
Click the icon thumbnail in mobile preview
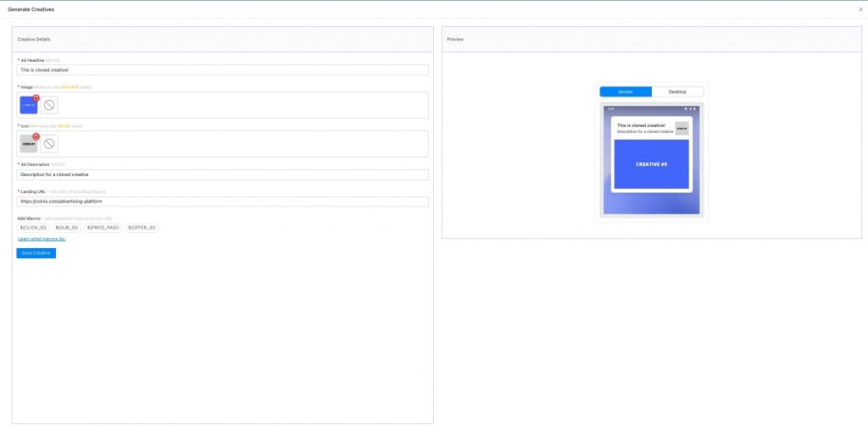pos(682,129)
